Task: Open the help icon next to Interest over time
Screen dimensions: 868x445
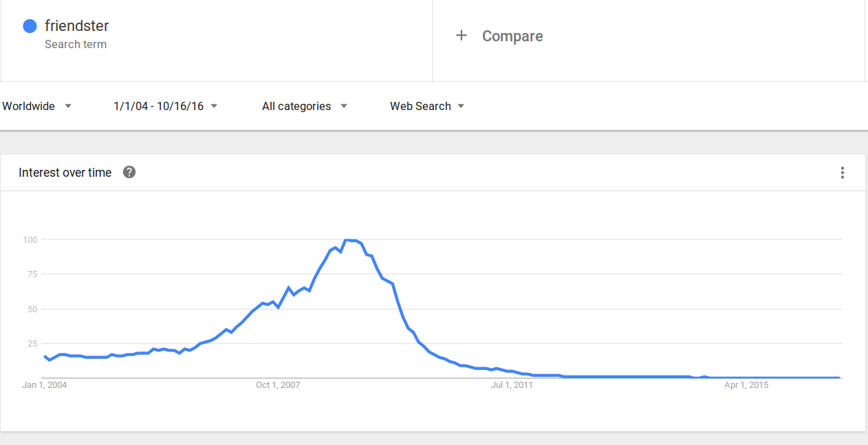Action: pos(129,172)
